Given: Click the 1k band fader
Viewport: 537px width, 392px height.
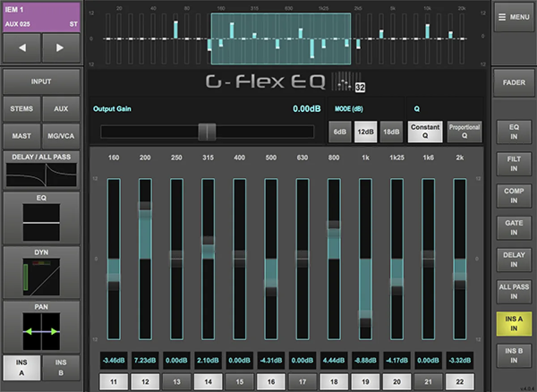Looking at the screenshot, I should pyautogui.click(x=365, y=259).
